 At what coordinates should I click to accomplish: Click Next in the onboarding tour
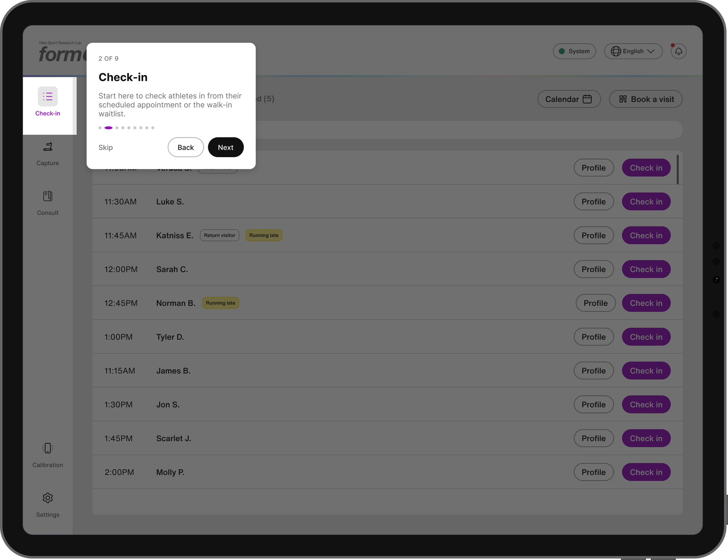click(226, 147)
